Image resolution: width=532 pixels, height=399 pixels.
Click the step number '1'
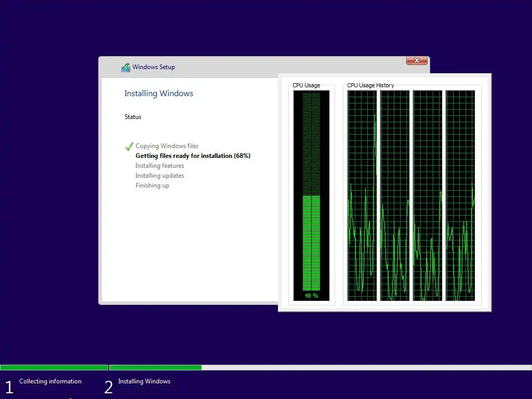[9, 387]
